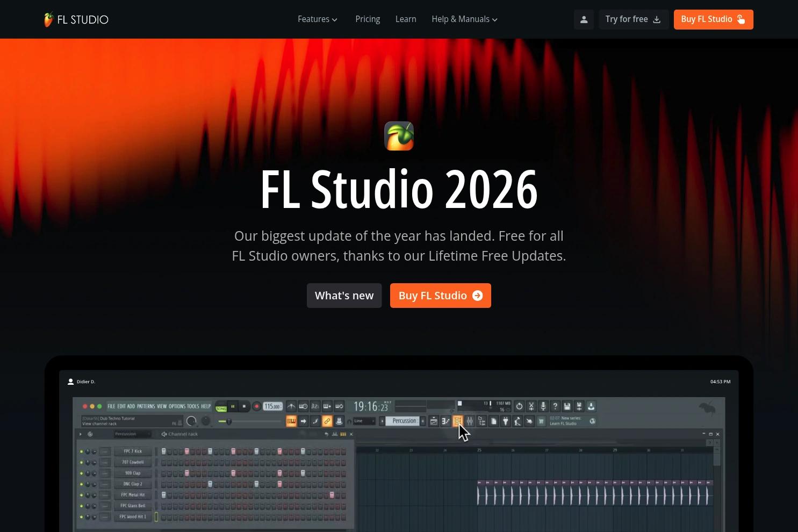Go to the Pricing page
The height and width of the screenshot is (532, 798).
click(x=368, y=19)
